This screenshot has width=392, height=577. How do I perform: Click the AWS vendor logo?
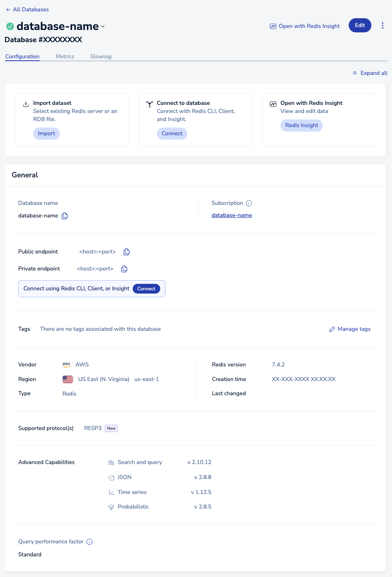click(66, 364)
